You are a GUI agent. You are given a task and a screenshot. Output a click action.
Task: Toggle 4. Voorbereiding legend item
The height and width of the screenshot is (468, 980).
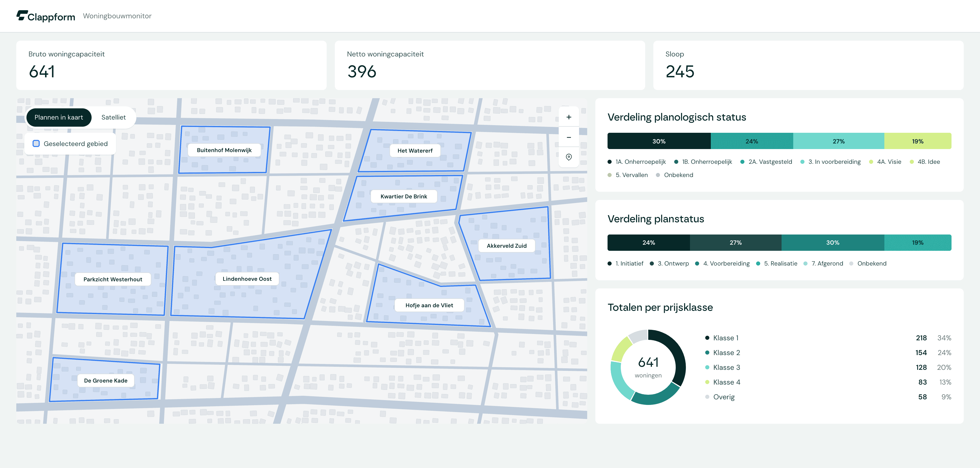tap(722, 263)
